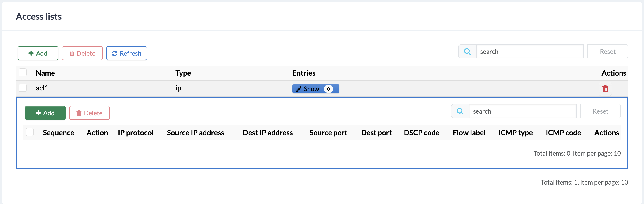This screenshot has width=644, height=204.
Task: Click the entries search magnifier icon
Action: point(460,111)
